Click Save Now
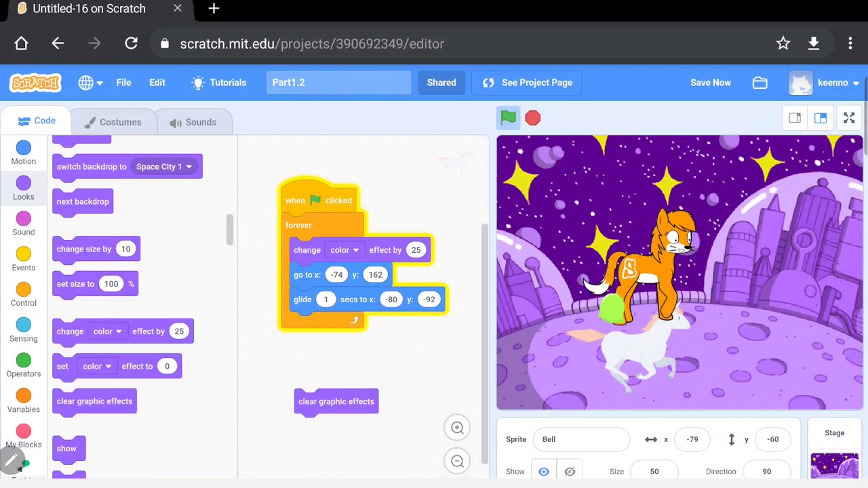 (711, 83)
